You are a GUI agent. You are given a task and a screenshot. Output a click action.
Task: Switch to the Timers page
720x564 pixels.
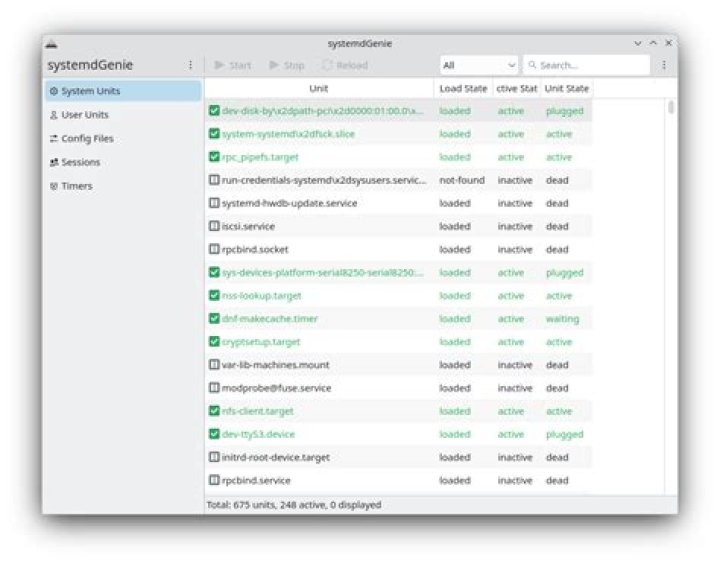123,186
